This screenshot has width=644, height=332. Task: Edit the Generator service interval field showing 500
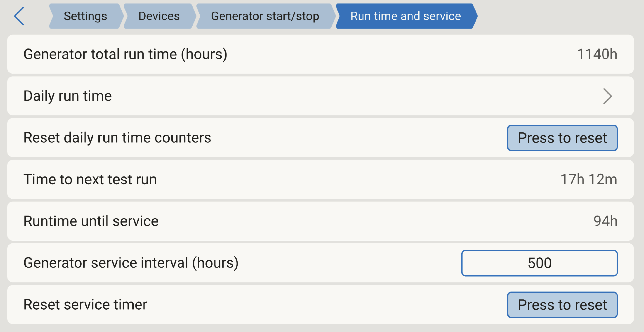[x=539, y=263]
